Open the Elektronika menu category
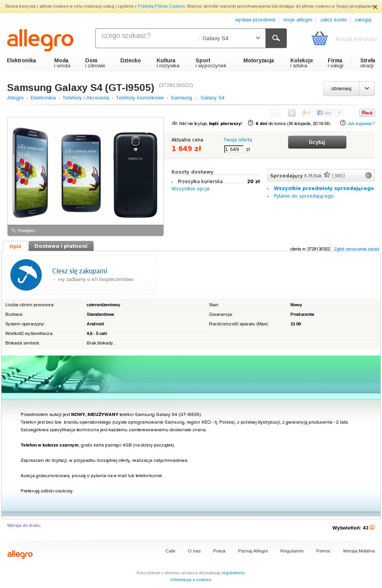 click(21, 60)
